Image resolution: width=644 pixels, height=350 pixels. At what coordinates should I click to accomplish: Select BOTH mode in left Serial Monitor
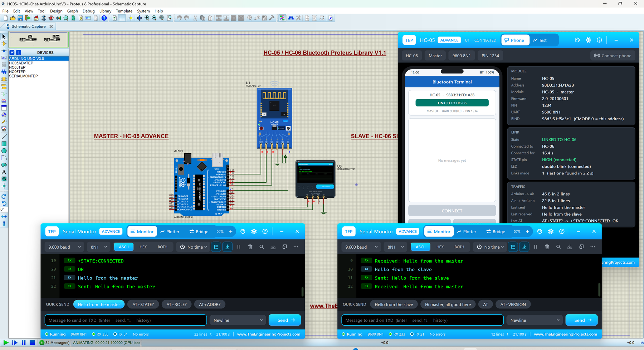click(x=162, y=247)
